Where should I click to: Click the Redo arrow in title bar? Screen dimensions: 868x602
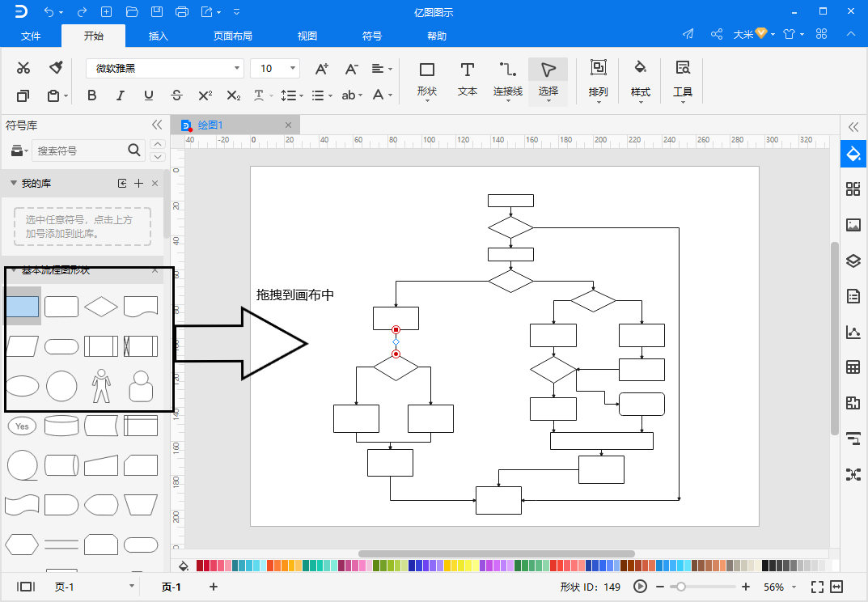[x=82, y=11]
